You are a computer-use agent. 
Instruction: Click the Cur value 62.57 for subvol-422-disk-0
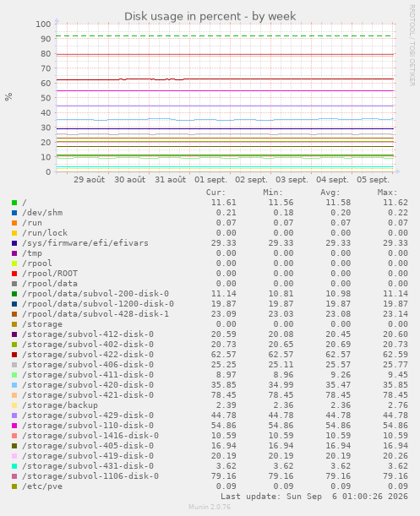tap(224, 355)
